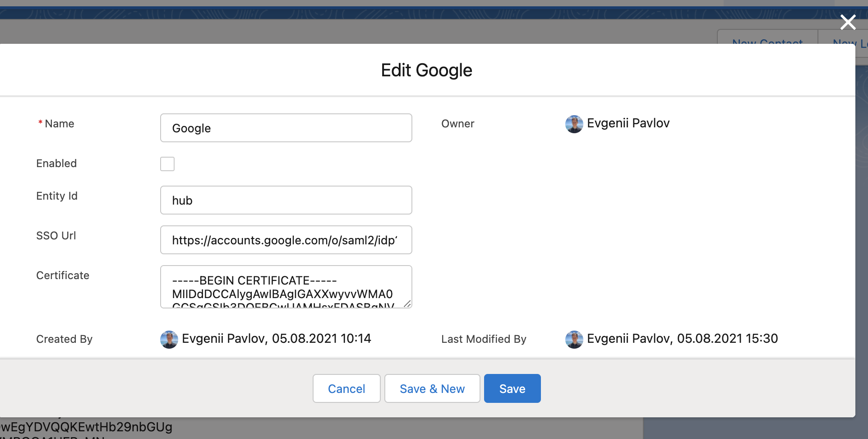This screenshot has width=868, height=439.
Task: Click the New Contact button behind dialog
Action: [x=767, y=39]
